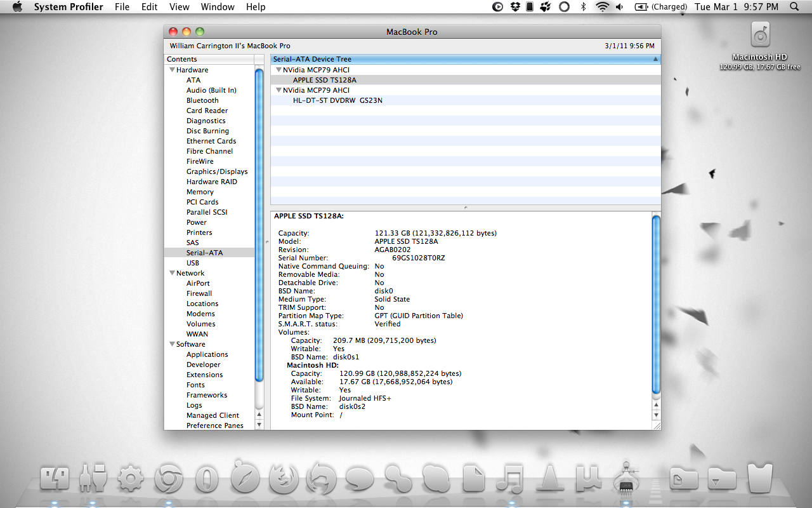Open the File menu
The image size is (812, 508).
pyautogui.click(x=122, y=7)
